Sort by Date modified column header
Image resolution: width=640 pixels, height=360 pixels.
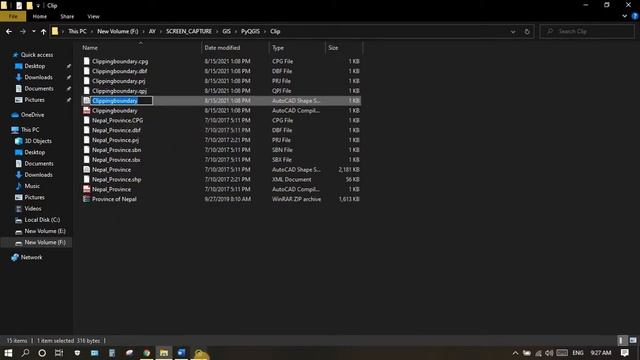click(222, 48)
